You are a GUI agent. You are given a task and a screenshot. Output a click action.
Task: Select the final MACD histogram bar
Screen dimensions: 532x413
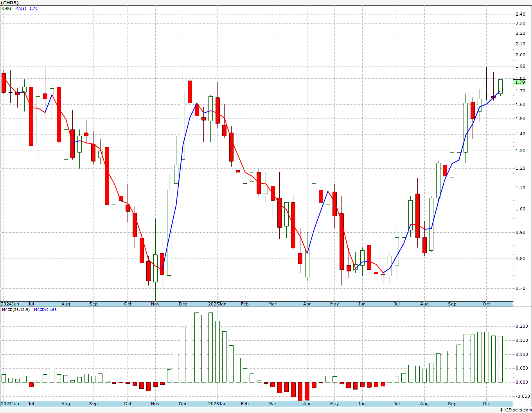(x=500, y=359)
